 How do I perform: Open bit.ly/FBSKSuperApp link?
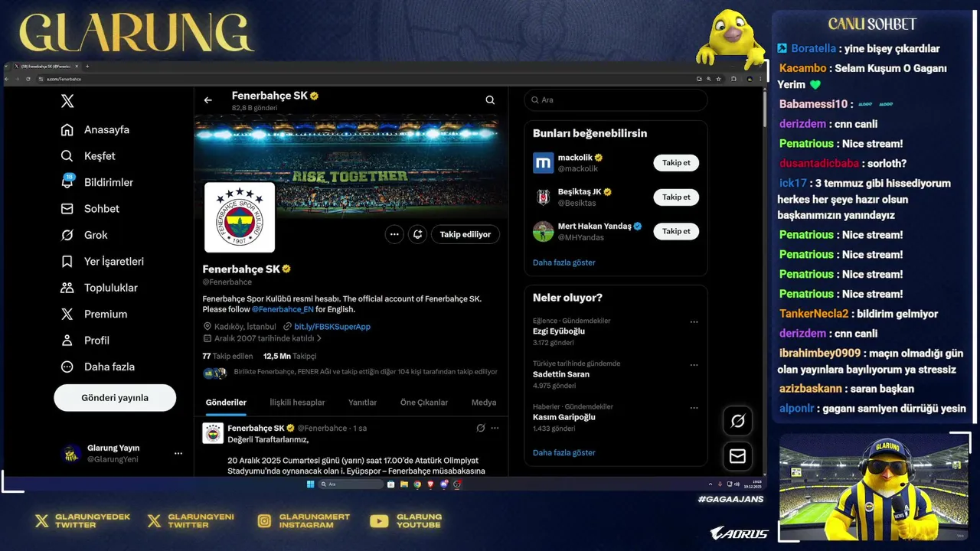pos(332,327)
